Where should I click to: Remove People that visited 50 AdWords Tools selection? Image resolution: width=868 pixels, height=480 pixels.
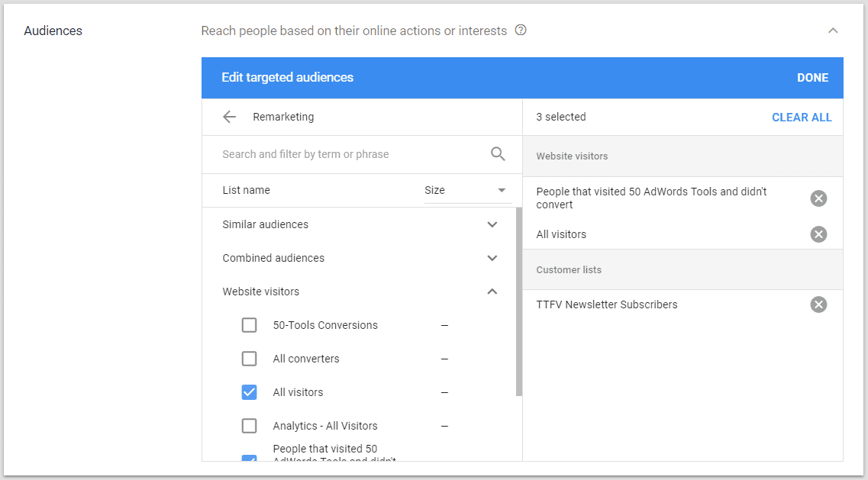pos(818,198)
